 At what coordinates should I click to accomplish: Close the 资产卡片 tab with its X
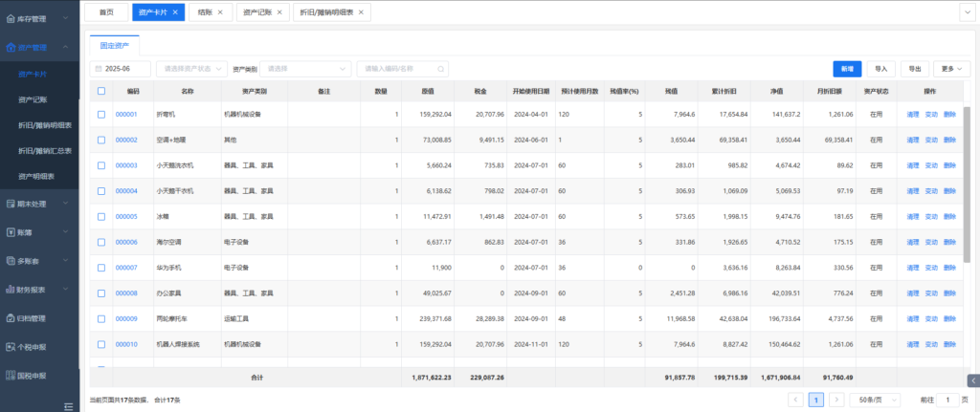pyautogui.click(x=175, y=11)
